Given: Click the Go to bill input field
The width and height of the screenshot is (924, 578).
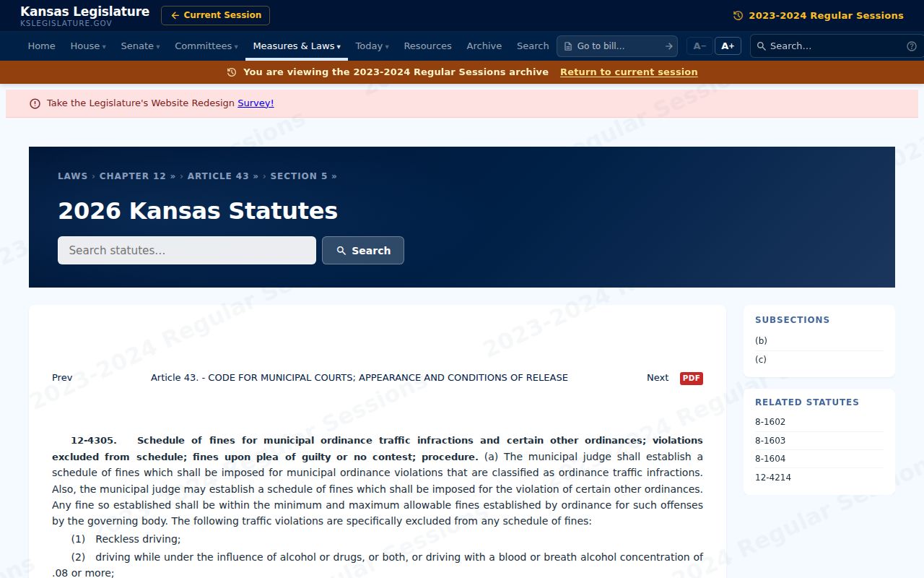Looking at the screenshot, I should pos(618,46).
